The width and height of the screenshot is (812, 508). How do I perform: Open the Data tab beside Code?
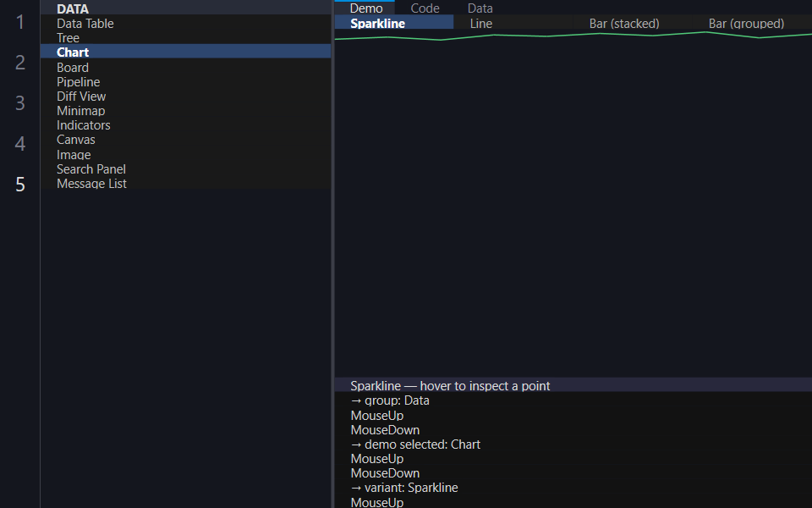coord(480,8)
